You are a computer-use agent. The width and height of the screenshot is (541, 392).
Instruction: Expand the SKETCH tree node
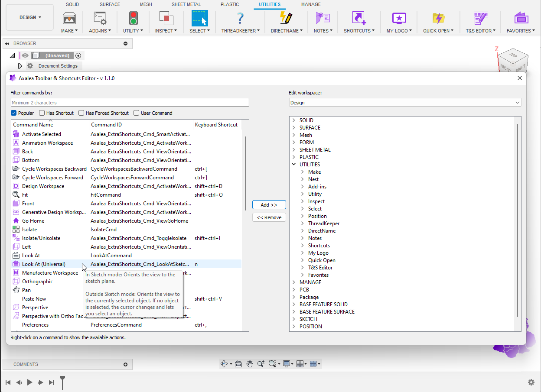[294, 319]
